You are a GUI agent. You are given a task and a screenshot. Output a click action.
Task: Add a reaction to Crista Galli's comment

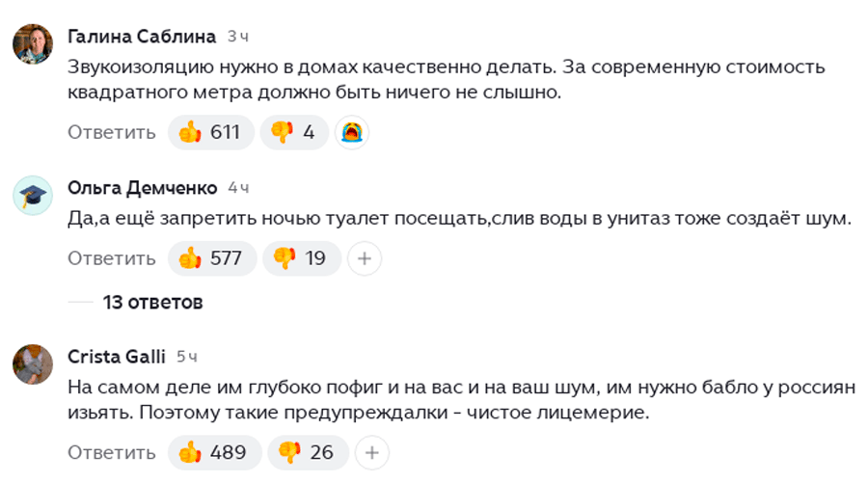click(372, 452)
